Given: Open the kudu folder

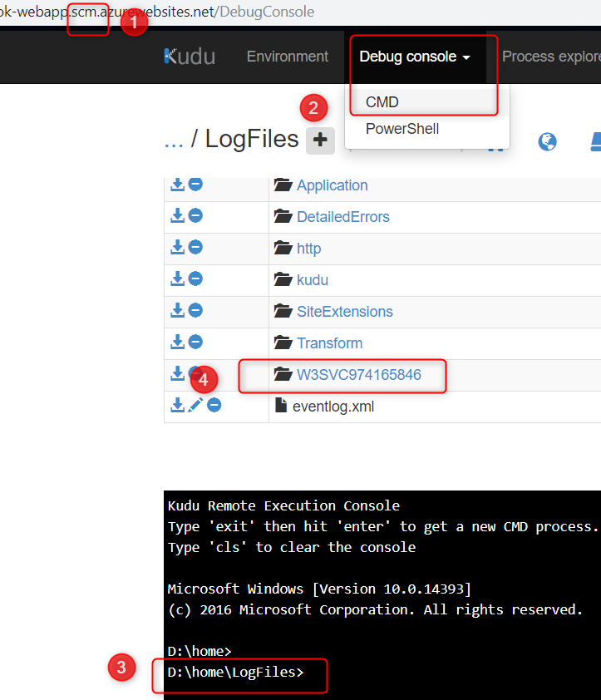Looking at the screenshot, I should coord(313,280).
